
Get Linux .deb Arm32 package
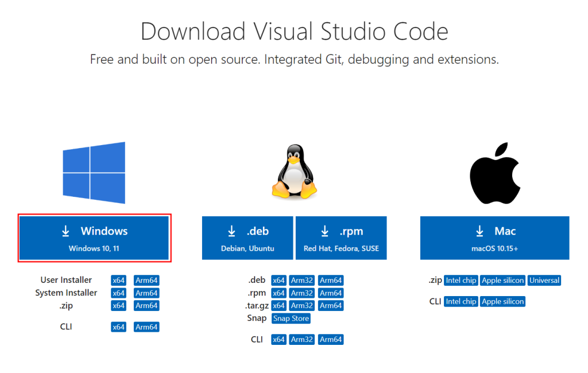point(302,281)
